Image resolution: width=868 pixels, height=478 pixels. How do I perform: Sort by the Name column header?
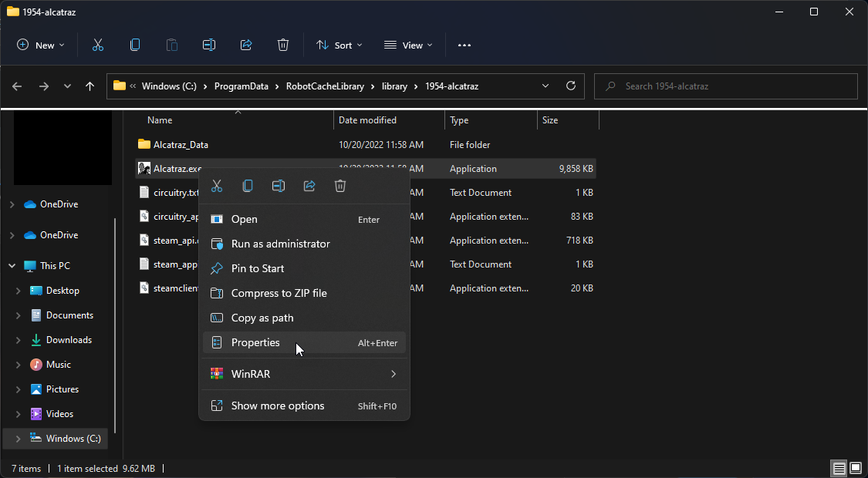coord(160,120)
